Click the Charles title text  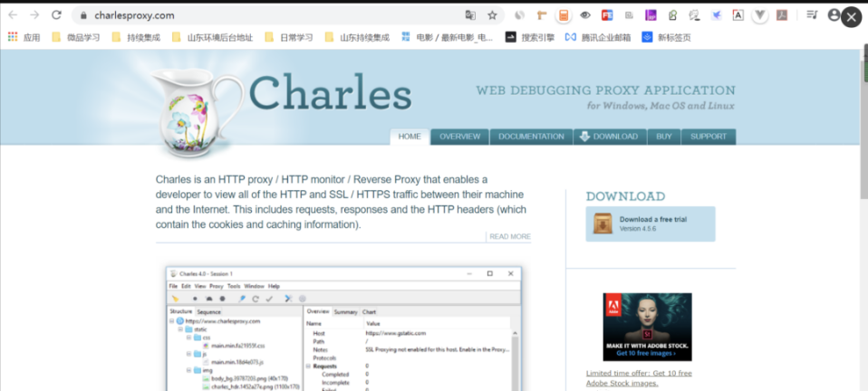(331, 91)
